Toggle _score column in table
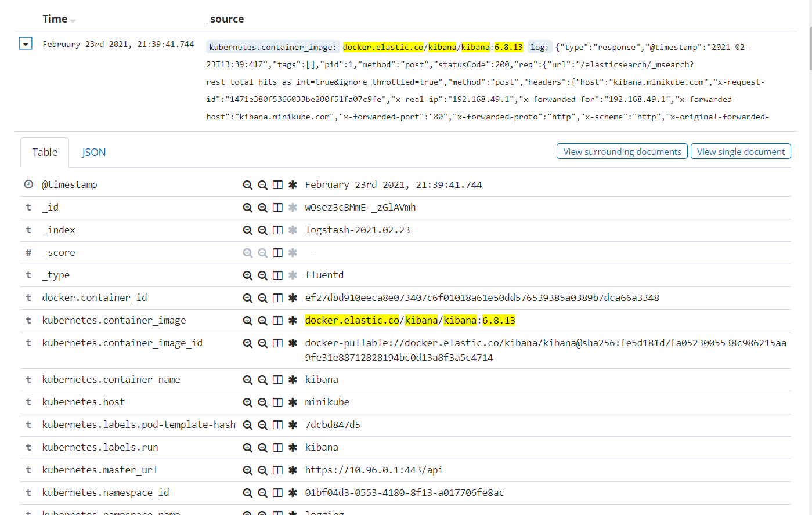 278,253
